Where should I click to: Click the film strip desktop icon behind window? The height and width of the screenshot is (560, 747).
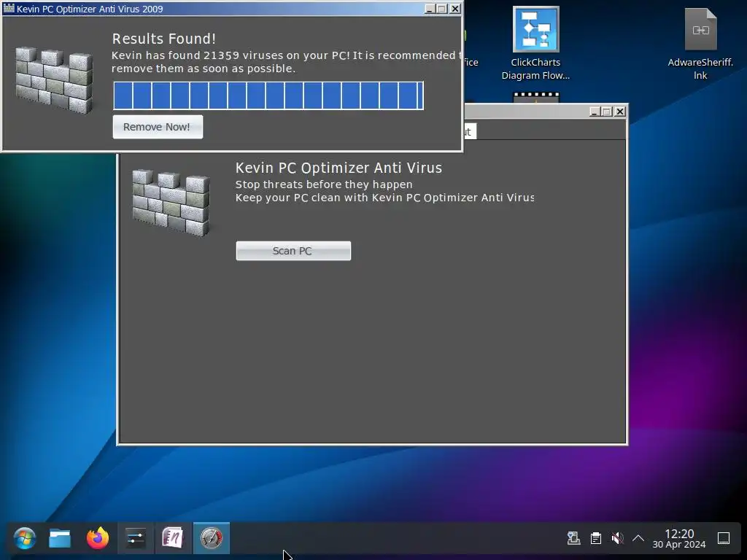click(x=536, y=97)
